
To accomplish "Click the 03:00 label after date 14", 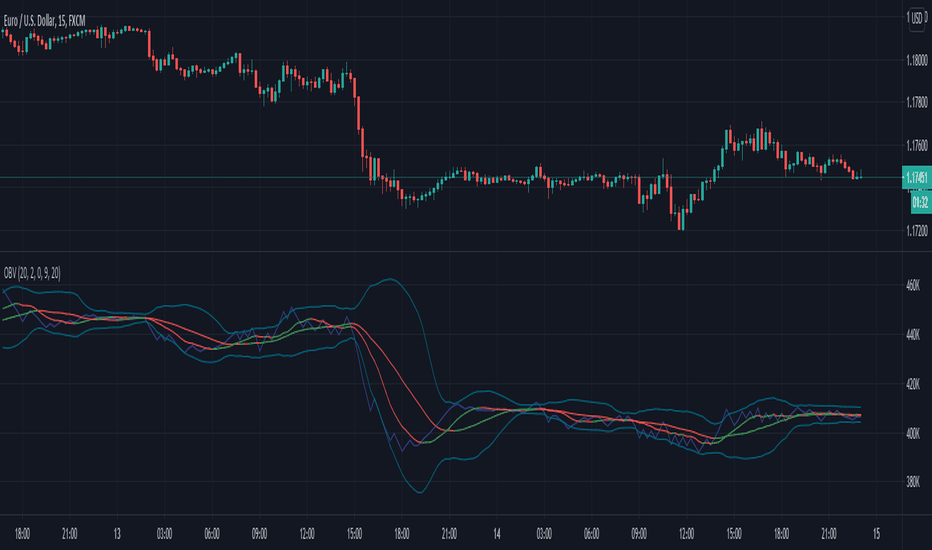I will pyautogui.click(x=544, y=534).
